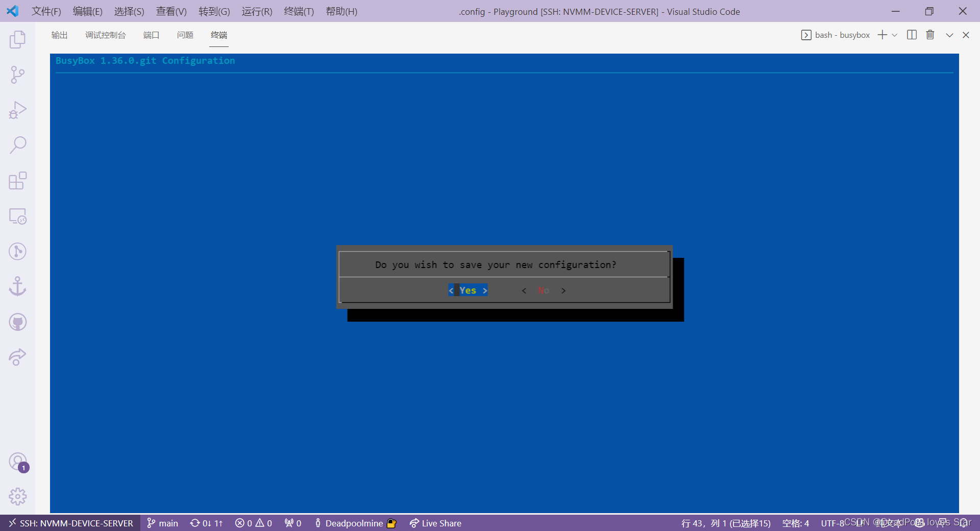Click SSH: NVMM-DEVICE-SERVER remote indicator
This screenshot has width=980, height=531.
(70, 523)
